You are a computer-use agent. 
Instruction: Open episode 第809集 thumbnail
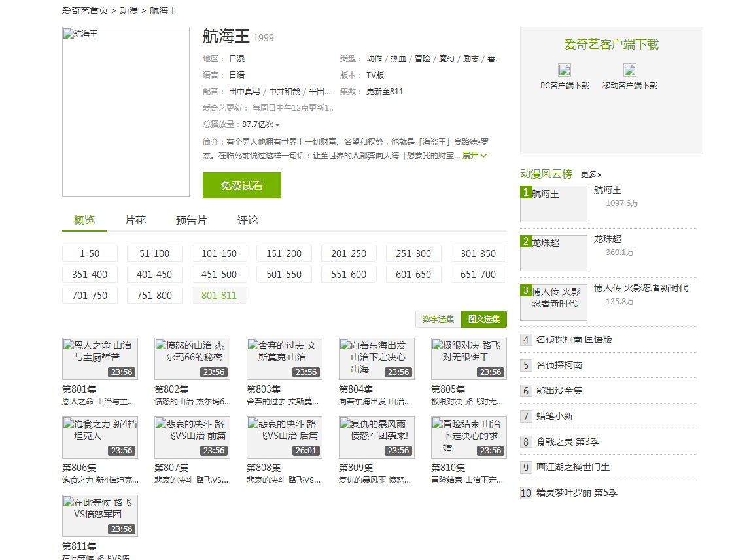(377, 437)
